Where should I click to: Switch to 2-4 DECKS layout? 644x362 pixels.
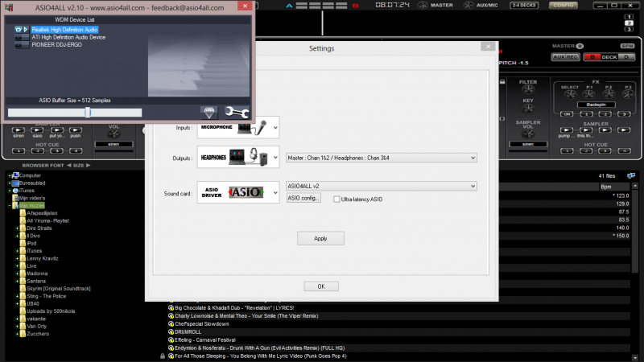pos(524,6)
